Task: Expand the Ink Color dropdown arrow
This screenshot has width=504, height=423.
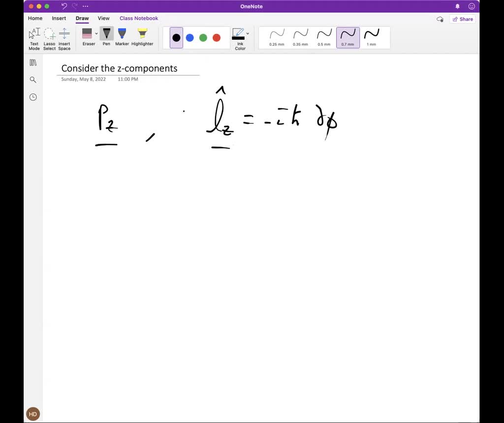Action: click(248, 34)
